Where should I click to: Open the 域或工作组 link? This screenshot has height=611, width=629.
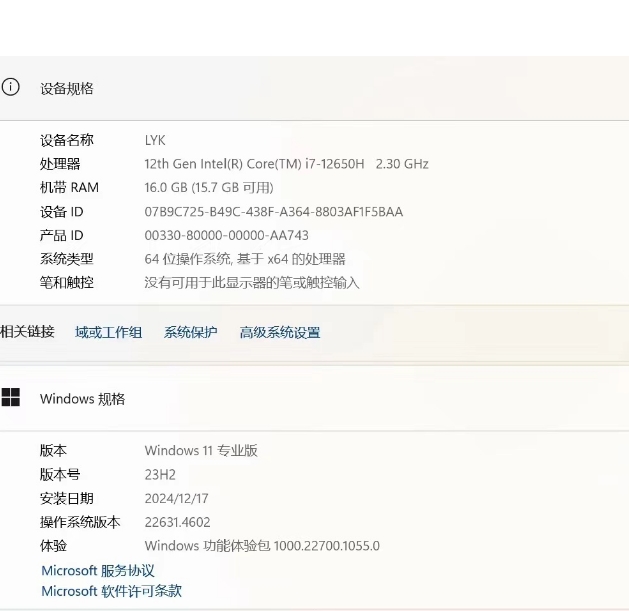click(x=108, y=332)
